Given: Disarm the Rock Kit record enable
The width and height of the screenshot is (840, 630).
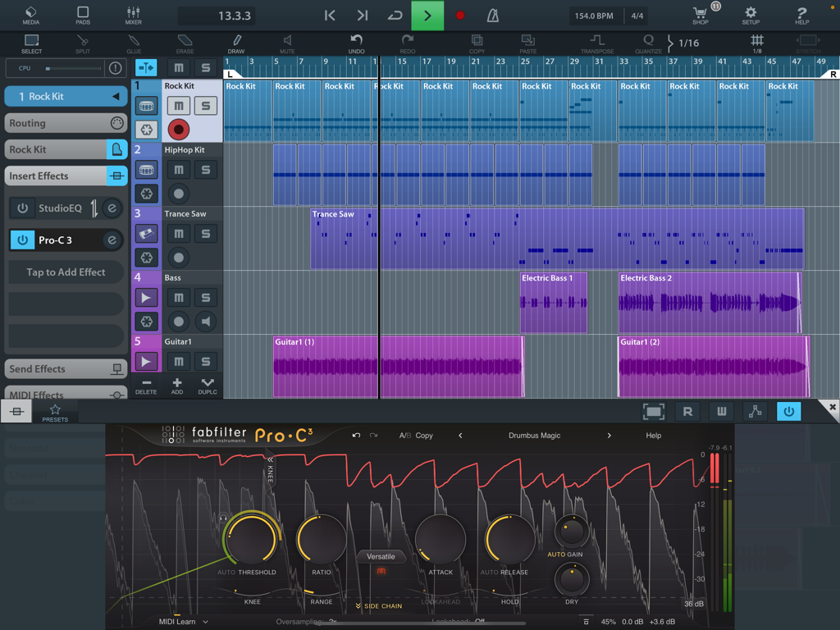Looking at the screenshot, I should 178,129.
